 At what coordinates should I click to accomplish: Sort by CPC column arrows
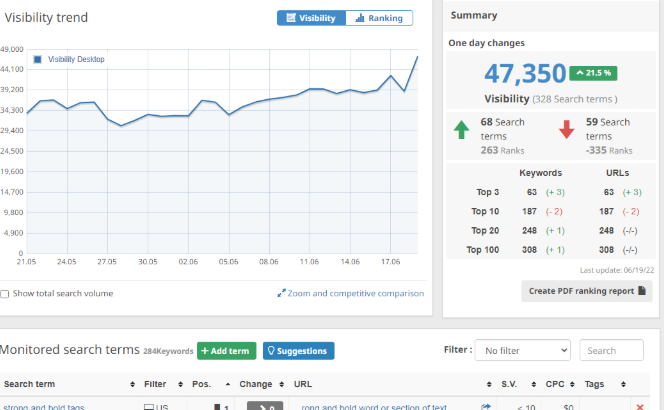coord(572,384)
